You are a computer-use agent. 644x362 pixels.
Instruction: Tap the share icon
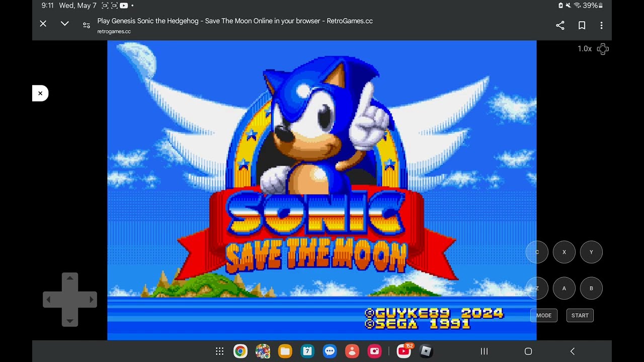tap(560, 25)
